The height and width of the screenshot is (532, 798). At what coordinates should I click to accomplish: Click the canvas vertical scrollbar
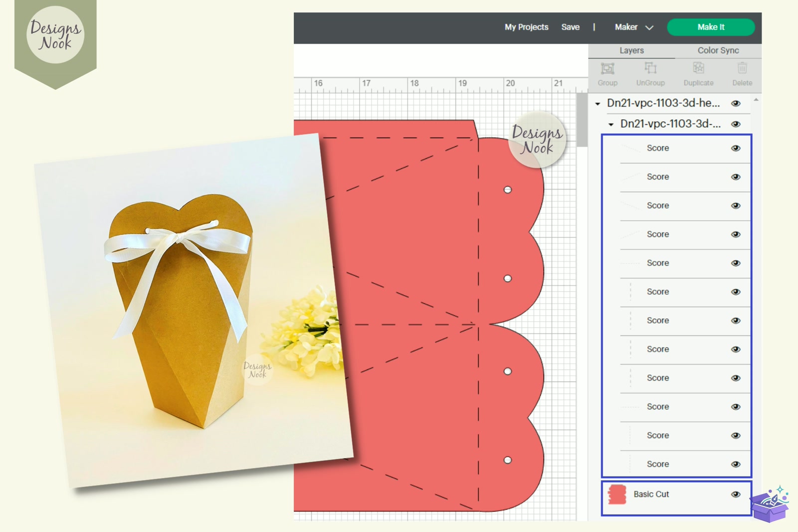[x=582, y=120]
